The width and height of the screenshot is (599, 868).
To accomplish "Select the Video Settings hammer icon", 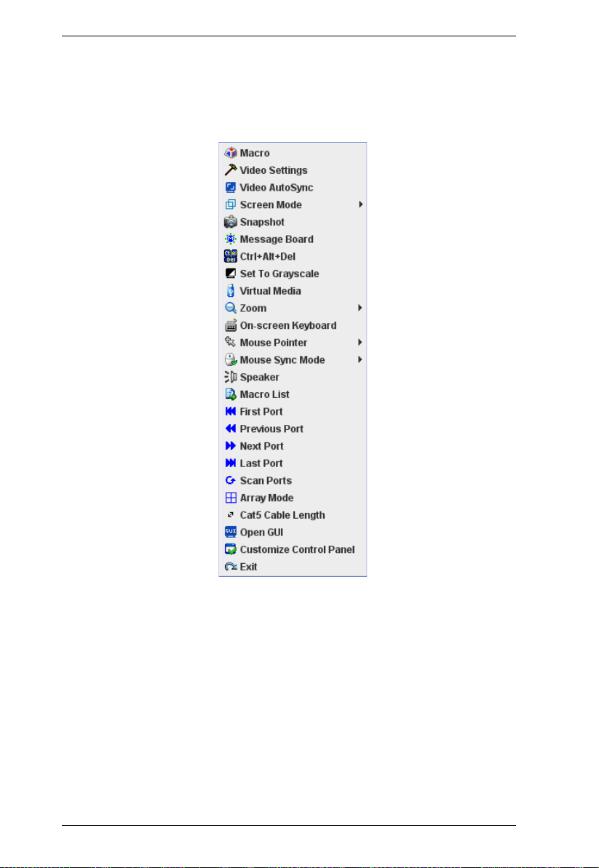I will pos(230,170).
